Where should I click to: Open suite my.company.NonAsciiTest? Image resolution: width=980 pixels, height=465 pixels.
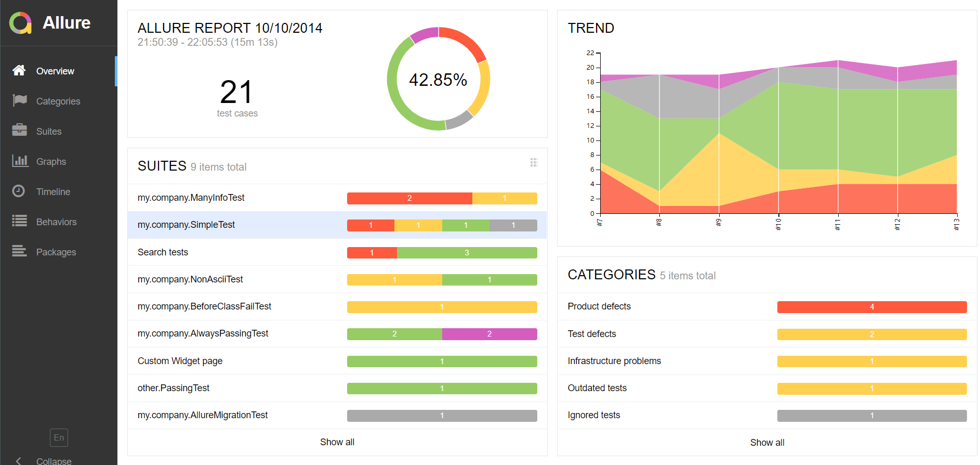pos(337,279)
